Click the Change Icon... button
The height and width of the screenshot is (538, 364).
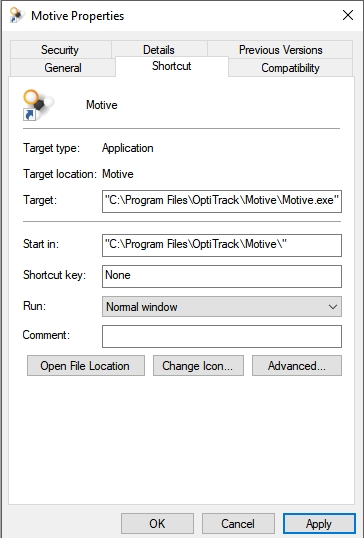coord(198,366)
